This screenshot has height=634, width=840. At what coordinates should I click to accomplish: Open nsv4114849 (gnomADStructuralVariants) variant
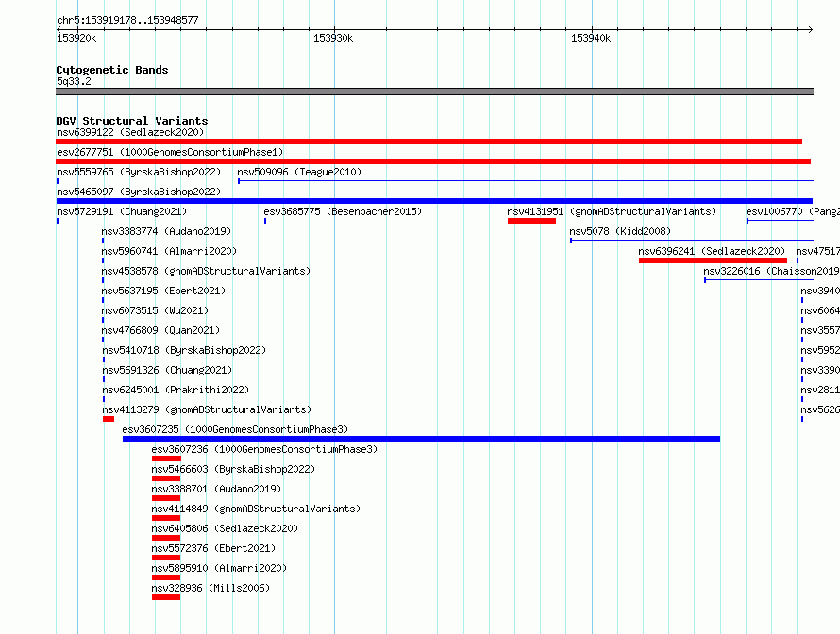point(256,509)
